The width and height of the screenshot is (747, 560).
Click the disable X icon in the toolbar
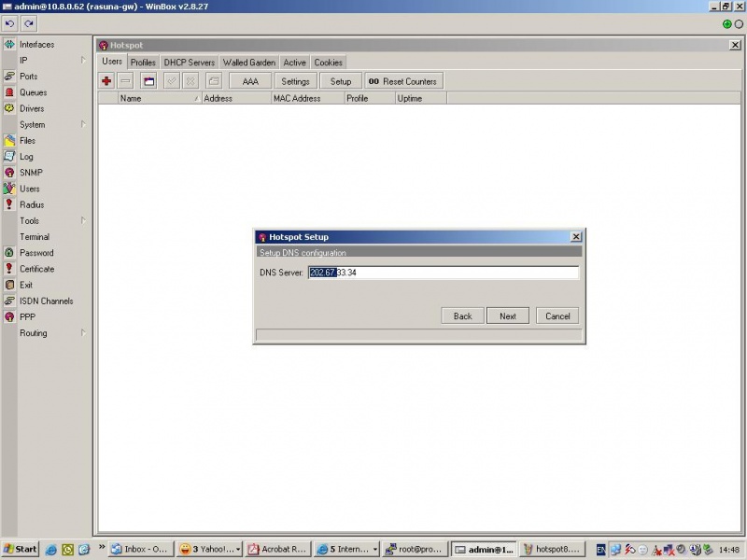190,80
